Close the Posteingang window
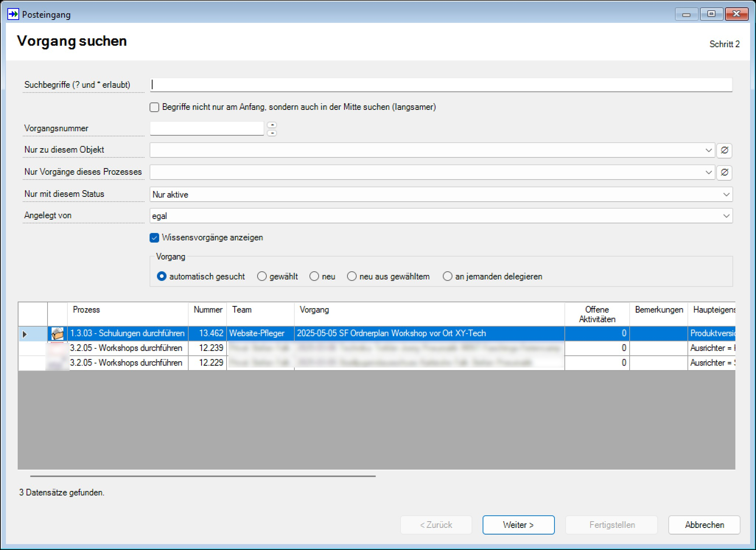 point(736,14)
